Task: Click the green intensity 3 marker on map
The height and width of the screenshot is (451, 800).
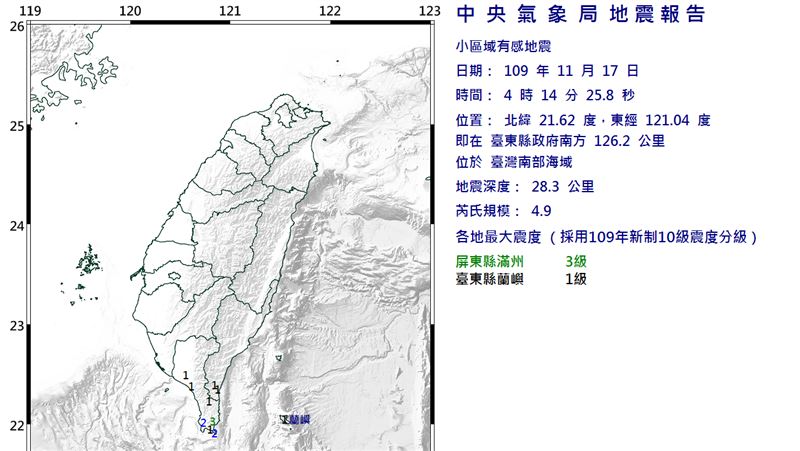Action: [212, 421]
